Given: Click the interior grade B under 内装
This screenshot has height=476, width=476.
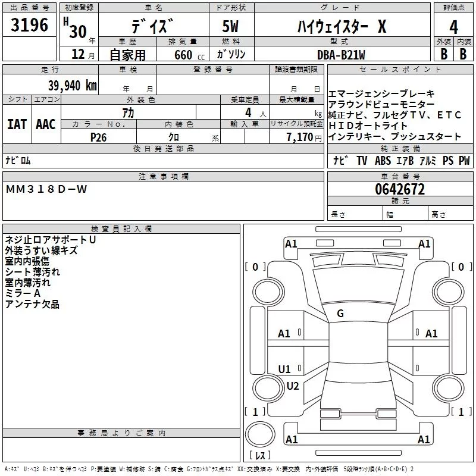Looking at the screenshot, I should point(463,54).
